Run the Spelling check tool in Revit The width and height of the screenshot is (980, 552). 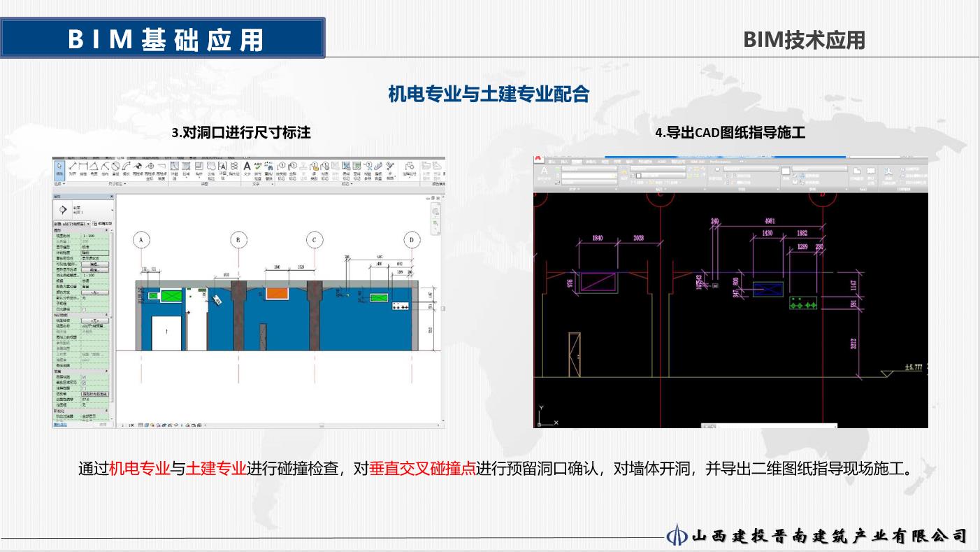(258, 172)
